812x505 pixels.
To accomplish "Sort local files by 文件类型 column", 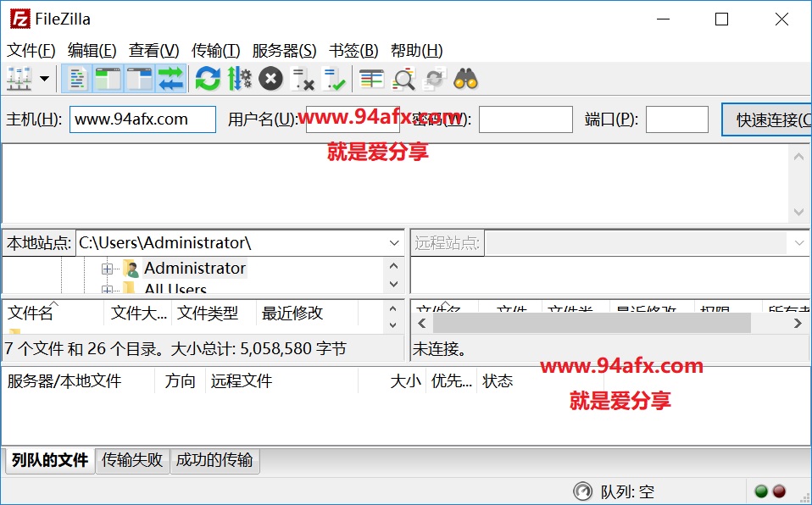I will (x=214, y=314).
